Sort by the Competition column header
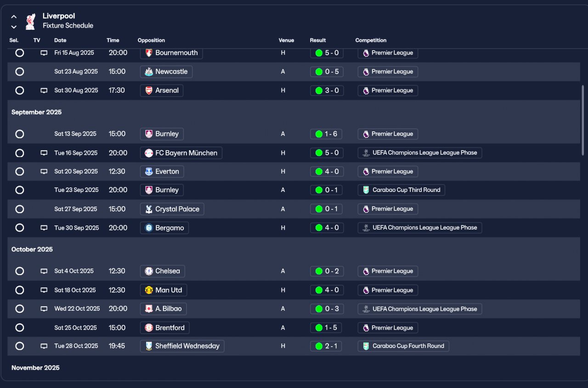Viewport: 588px width, 388px height. coord(371,40)
